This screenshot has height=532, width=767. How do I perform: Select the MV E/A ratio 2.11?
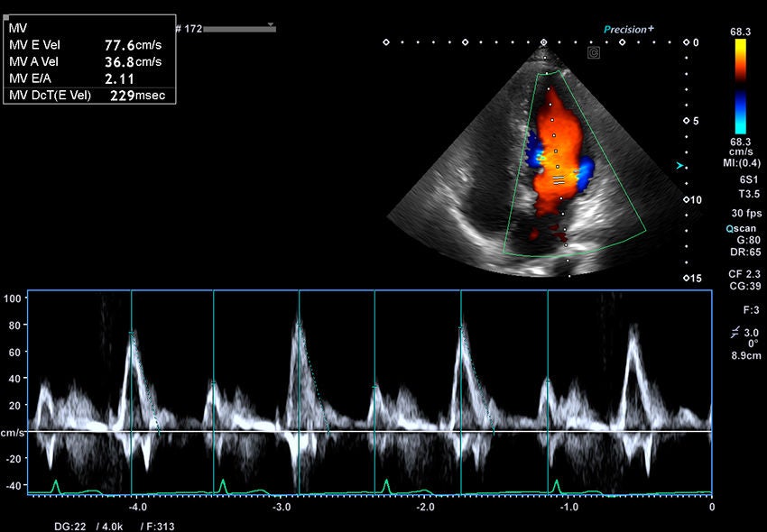click(x=119, y=78)
